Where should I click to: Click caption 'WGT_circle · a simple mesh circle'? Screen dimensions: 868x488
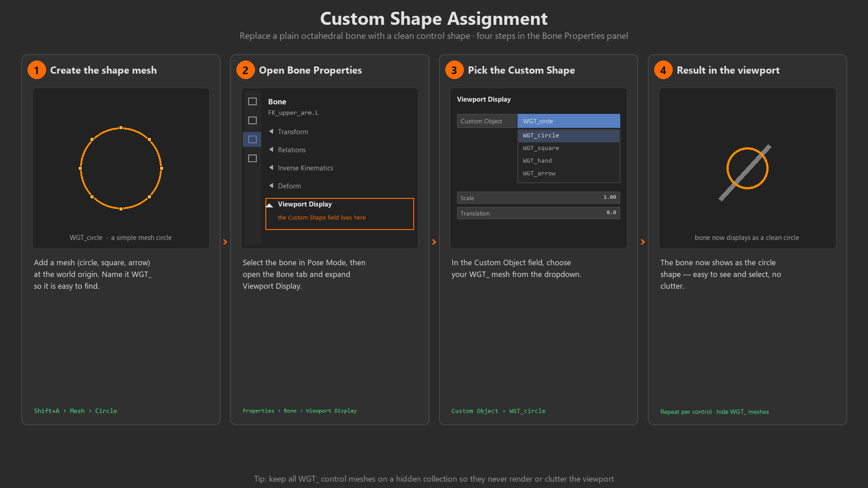[x=121, y=238]
